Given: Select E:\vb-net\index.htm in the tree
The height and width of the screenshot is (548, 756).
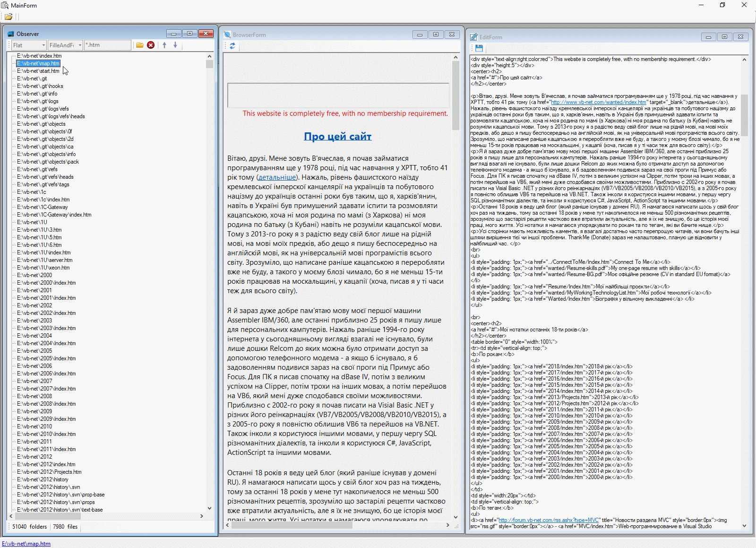Looking at the screenshot, I should pyautogui.click(x=39, y=56).
